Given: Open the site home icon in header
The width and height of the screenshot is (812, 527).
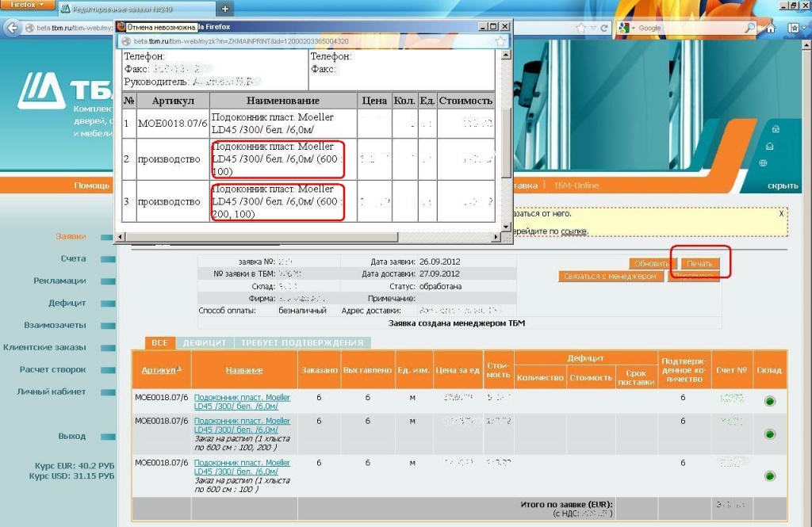Looking at the screenshot, I should [x=776, y=129].
